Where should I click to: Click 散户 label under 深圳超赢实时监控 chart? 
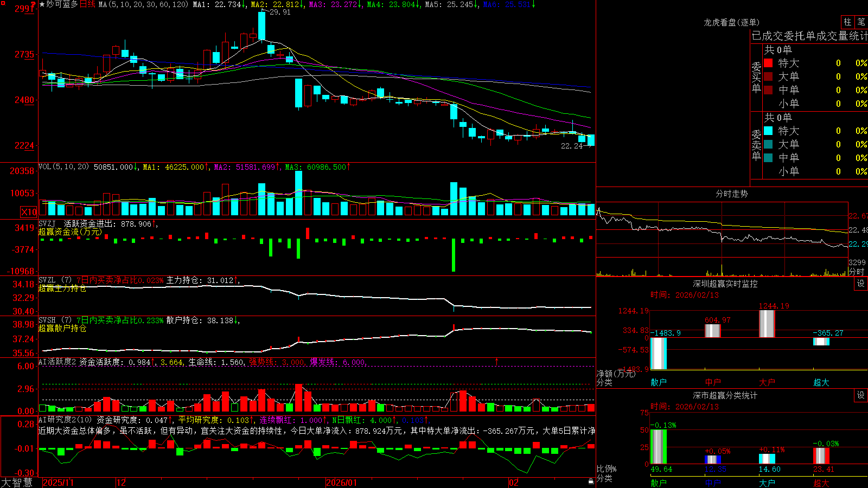pyautogui.click(x=659, y=382)
